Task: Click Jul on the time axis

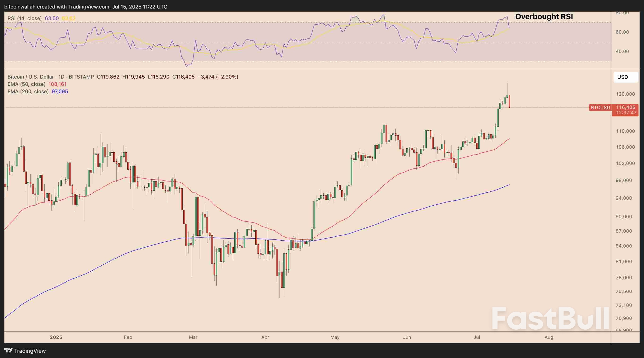Action: (477, 337)
